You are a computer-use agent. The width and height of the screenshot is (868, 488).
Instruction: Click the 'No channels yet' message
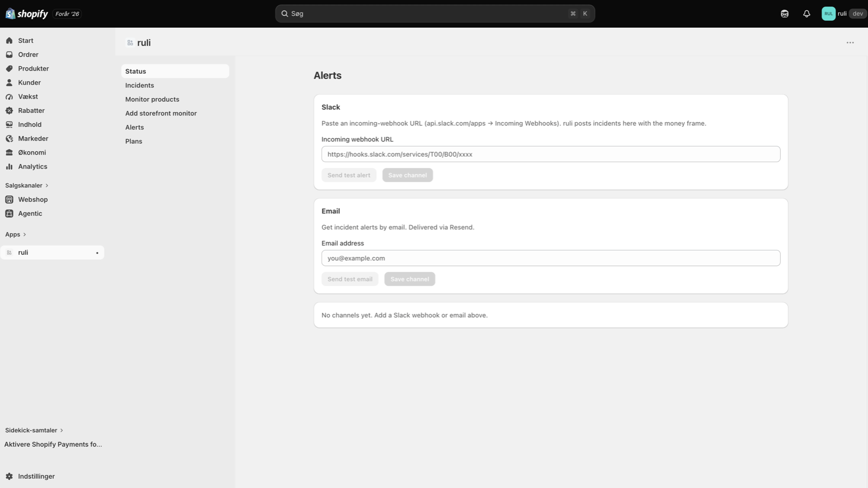(x=405, y=316)
